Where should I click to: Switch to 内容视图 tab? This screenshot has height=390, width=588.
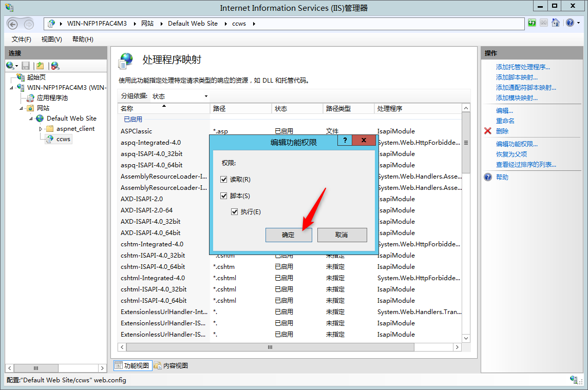pos(172,366)
